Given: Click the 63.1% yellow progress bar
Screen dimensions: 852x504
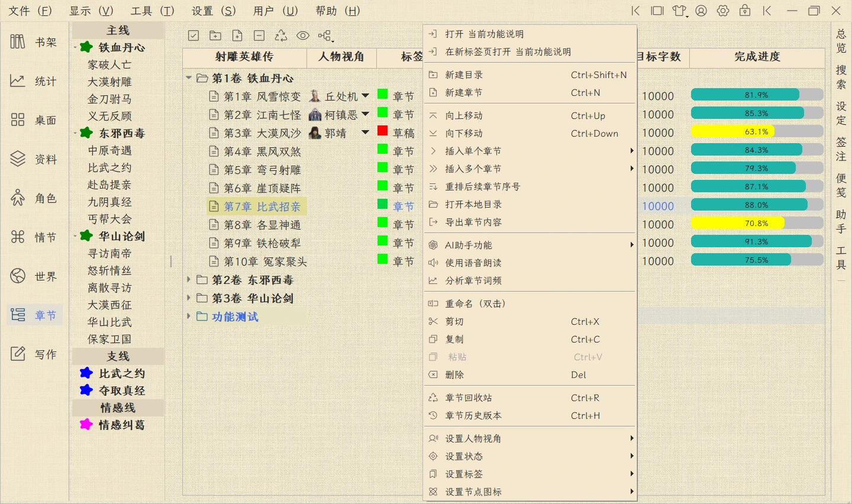Looking at the screenshot, I should [757, 131].
